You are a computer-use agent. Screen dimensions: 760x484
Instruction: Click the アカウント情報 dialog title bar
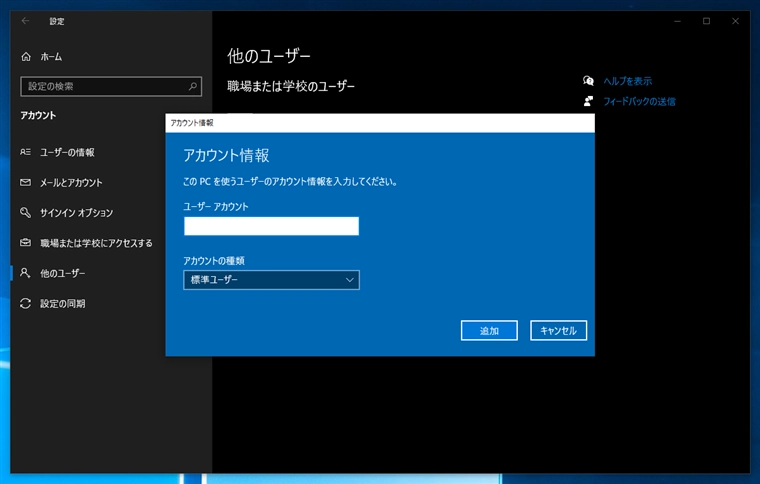[x=380, y=123]
